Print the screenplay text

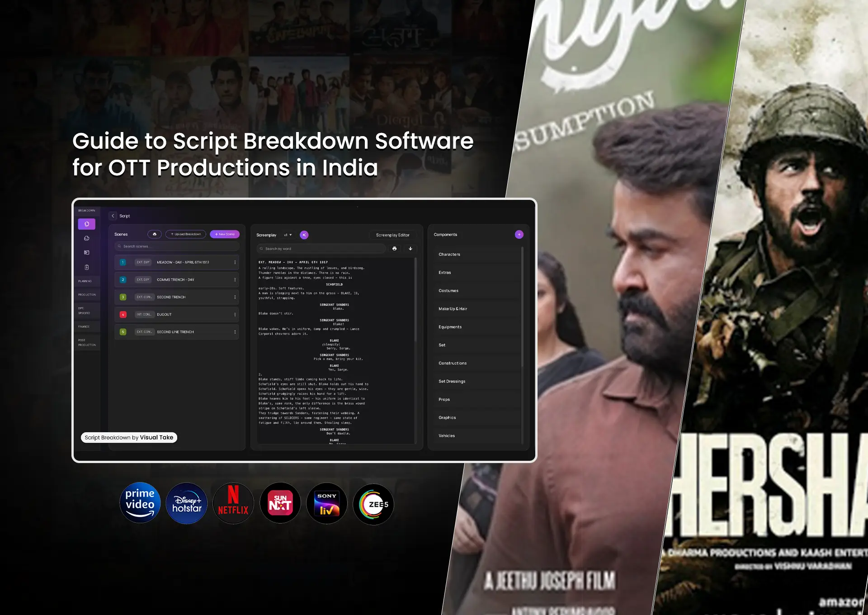pyautogui.click(x=395, y=249)
